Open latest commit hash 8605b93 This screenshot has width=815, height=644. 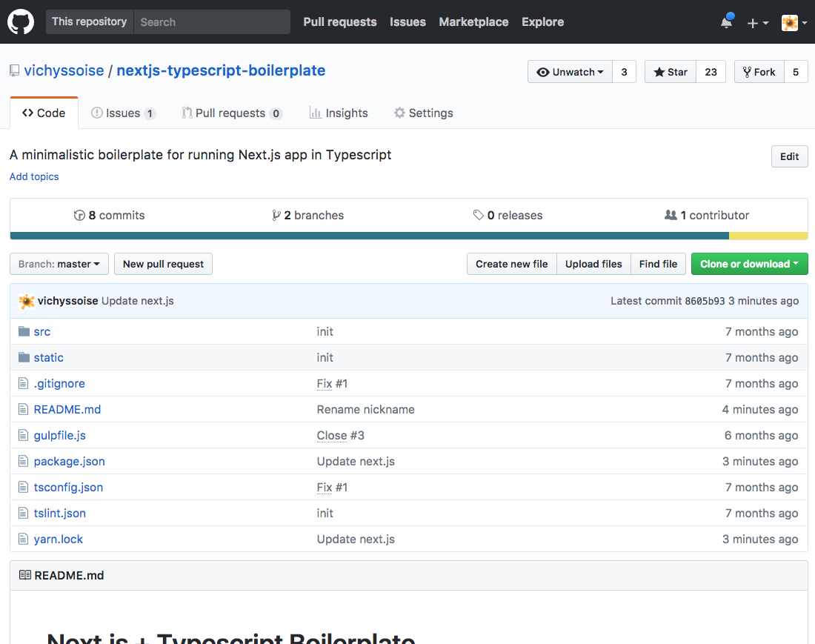[705, 302]
